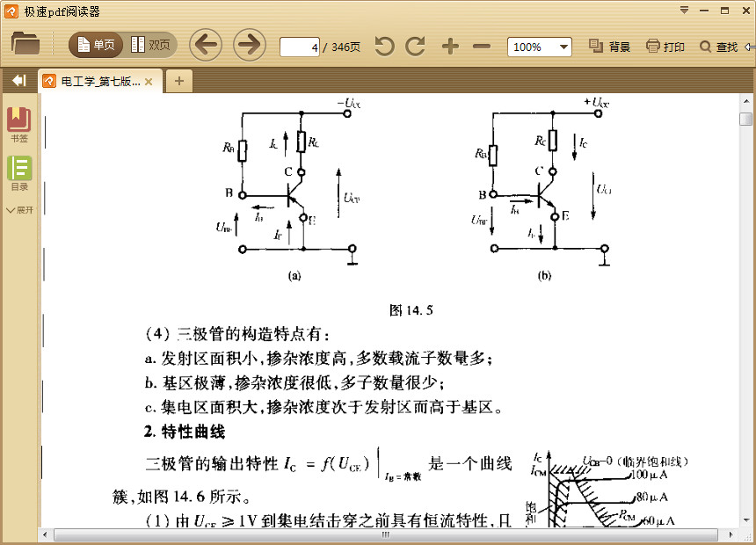756x545 pixels.
Task: Click the horizontal scrollbar left arrow
Action: tap(46, 534)
